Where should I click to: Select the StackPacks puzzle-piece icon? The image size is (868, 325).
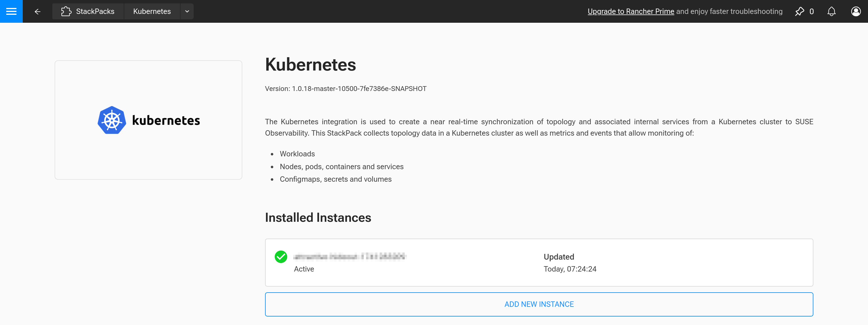click(x=66, y=11)
